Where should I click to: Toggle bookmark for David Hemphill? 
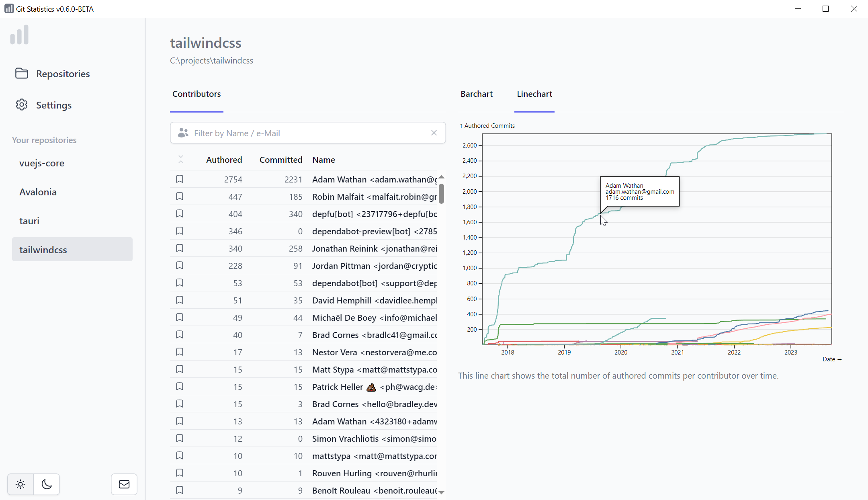pyautogui.click(x=180, y=300)
